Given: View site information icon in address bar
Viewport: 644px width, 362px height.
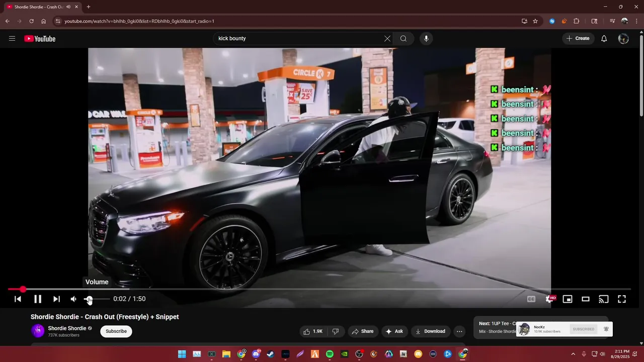Looking at the screenshot, I should (x=58, y=21).
